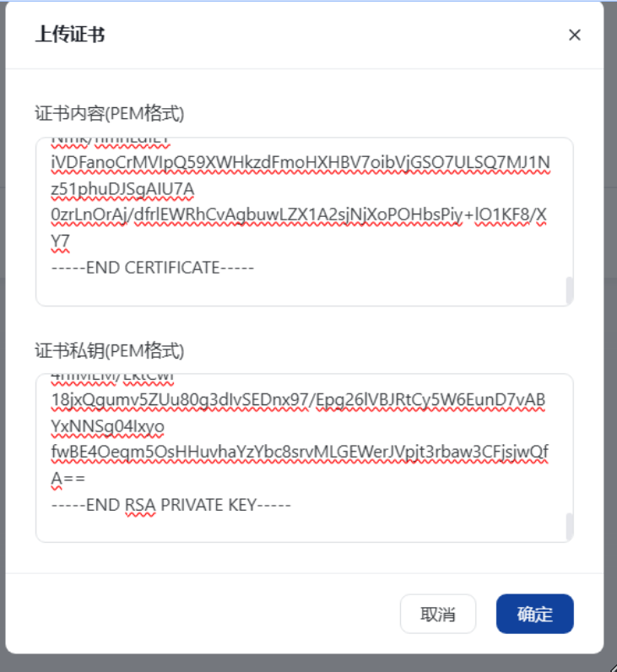Click the 上传证书 dialog title

tap(70, 35)
